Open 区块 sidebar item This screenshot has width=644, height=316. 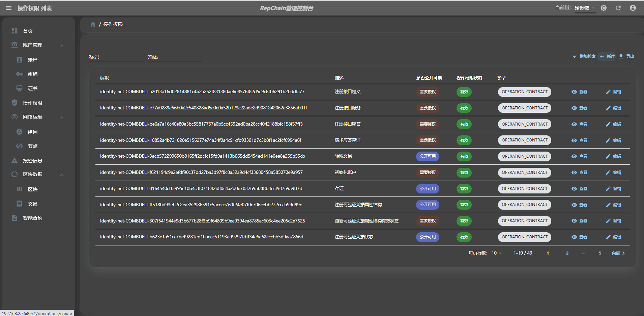(38, 189)
